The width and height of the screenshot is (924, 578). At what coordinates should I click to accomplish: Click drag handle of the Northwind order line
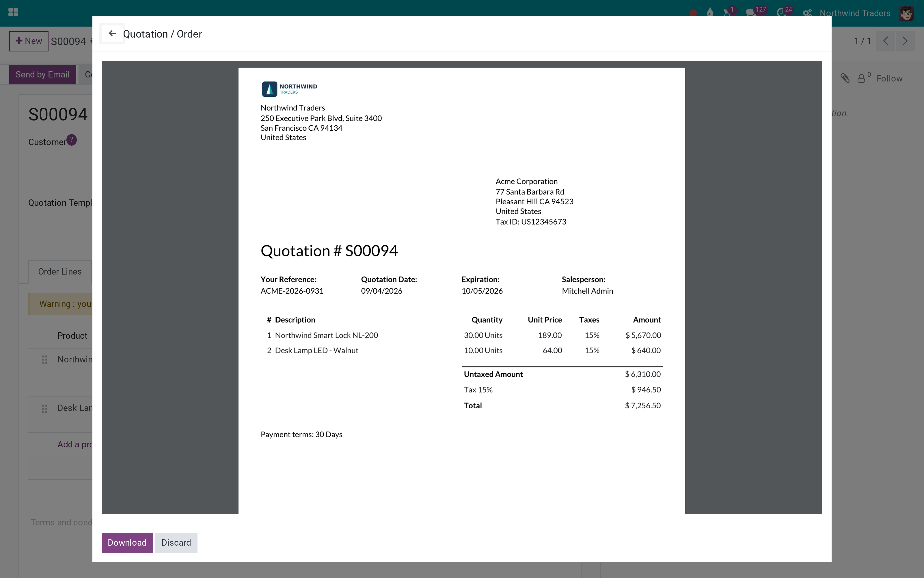[45, 359]
